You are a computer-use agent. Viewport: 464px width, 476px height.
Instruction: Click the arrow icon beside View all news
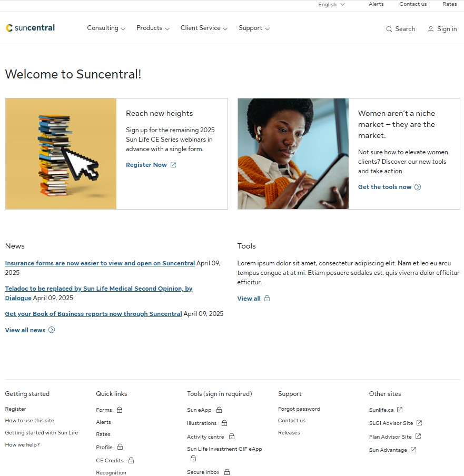pos(51,330)
